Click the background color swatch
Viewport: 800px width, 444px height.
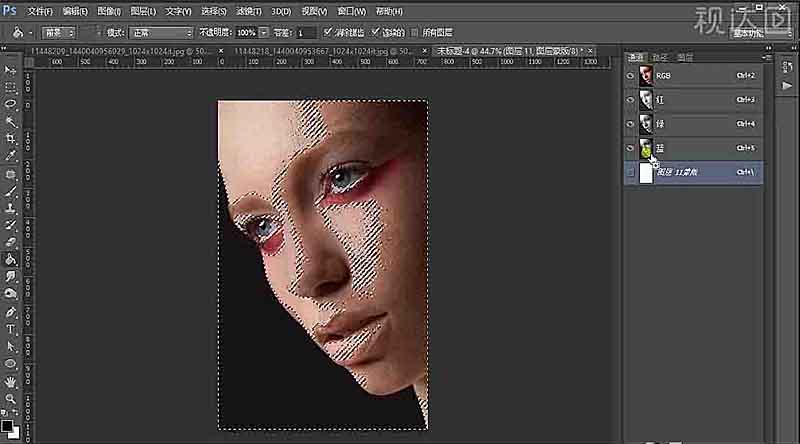tap(15, 434)
